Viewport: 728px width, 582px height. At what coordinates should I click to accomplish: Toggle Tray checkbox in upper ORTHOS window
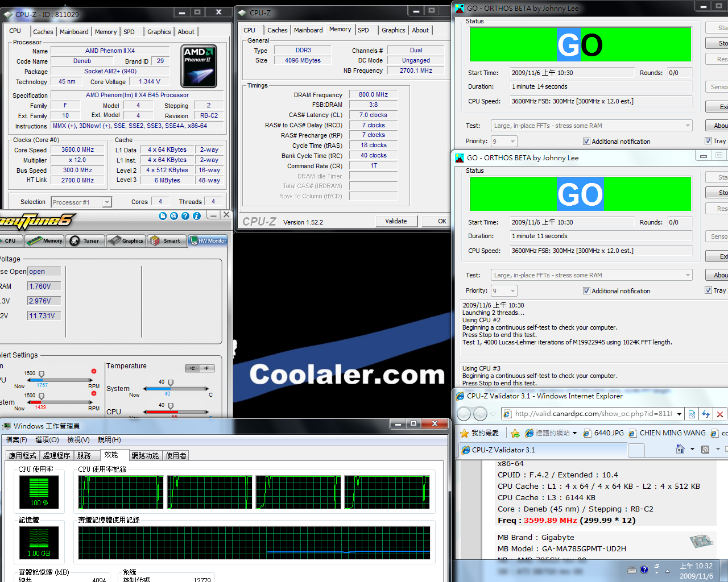click(x=708, y=141)
